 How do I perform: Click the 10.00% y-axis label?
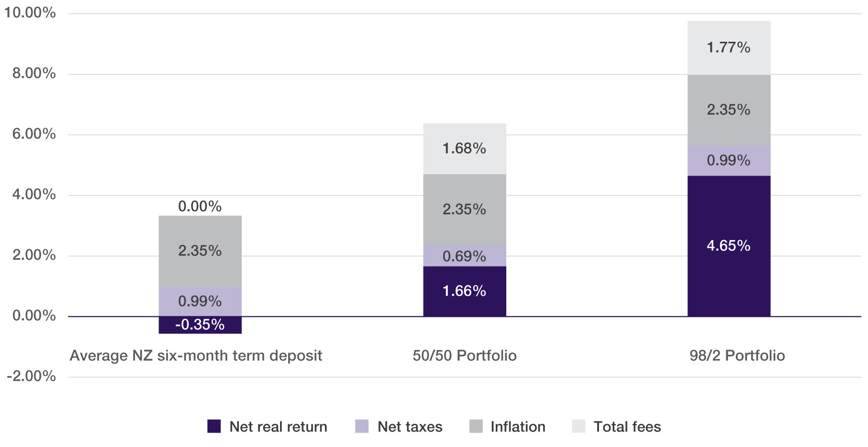30,13
